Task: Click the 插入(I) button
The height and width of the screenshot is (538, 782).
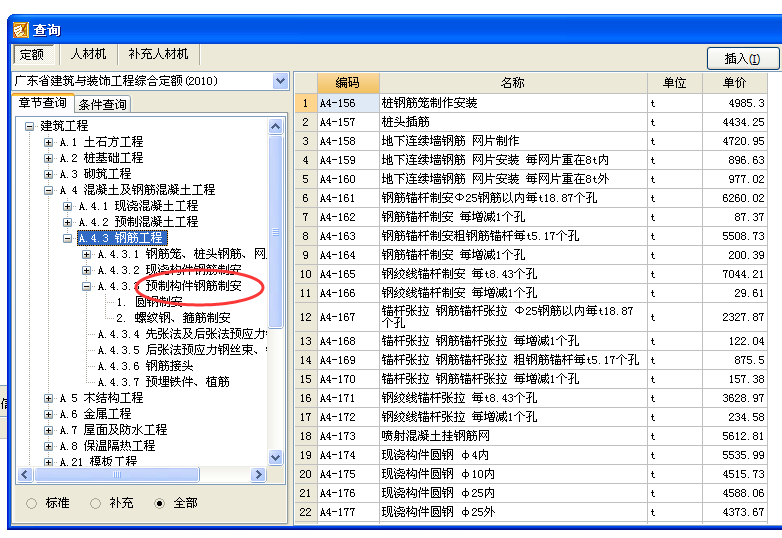Action: [x=742, y=59]
